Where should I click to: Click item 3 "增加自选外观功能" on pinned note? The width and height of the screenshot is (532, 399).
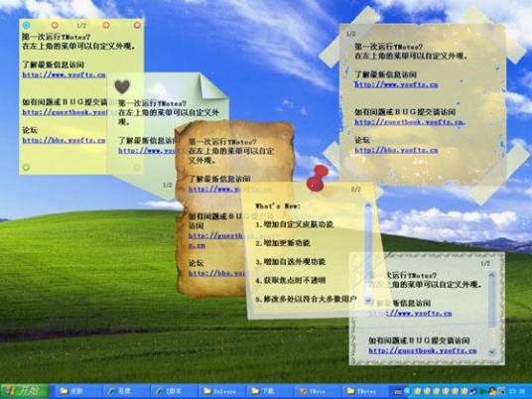click(x=290, y=262)
